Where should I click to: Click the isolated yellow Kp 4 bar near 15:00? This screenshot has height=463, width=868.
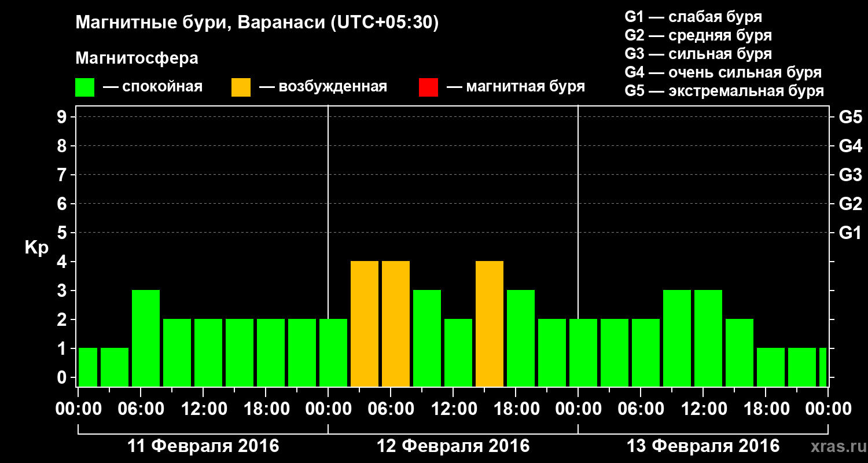pyautogui.click(x=490, y=324)
